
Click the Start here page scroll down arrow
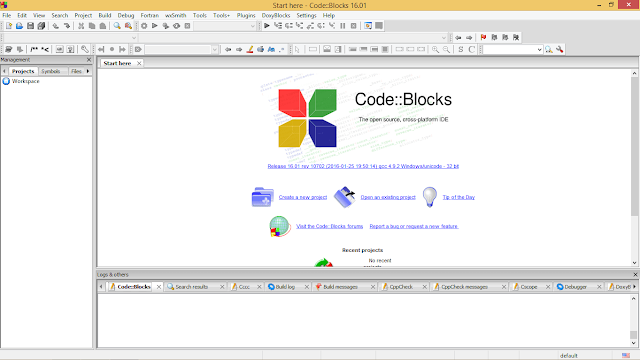634,263
